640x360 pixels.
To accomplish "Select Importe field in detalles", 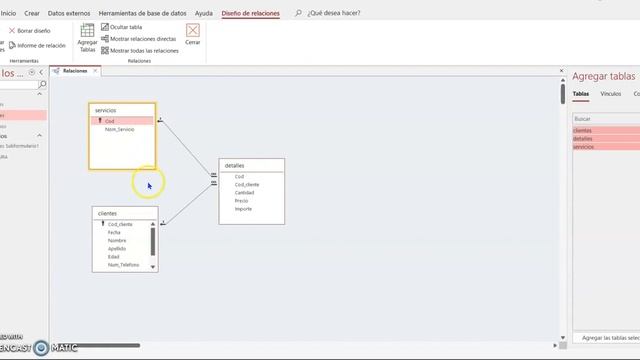I will (243, 209).
